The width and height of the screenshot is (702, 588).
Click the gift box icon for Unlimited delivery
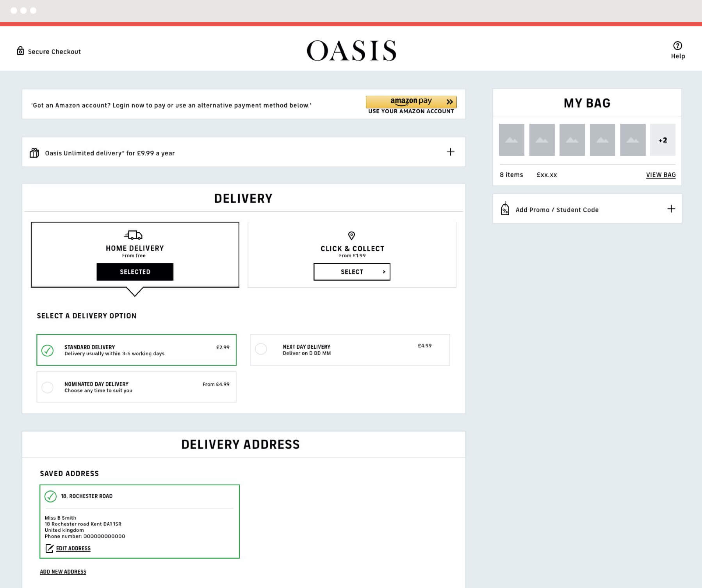tap(34, 153)
